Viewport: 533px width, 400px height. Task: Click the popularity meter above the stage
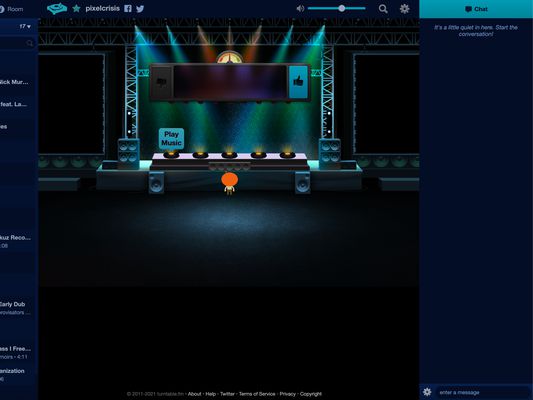click(229, 57)
